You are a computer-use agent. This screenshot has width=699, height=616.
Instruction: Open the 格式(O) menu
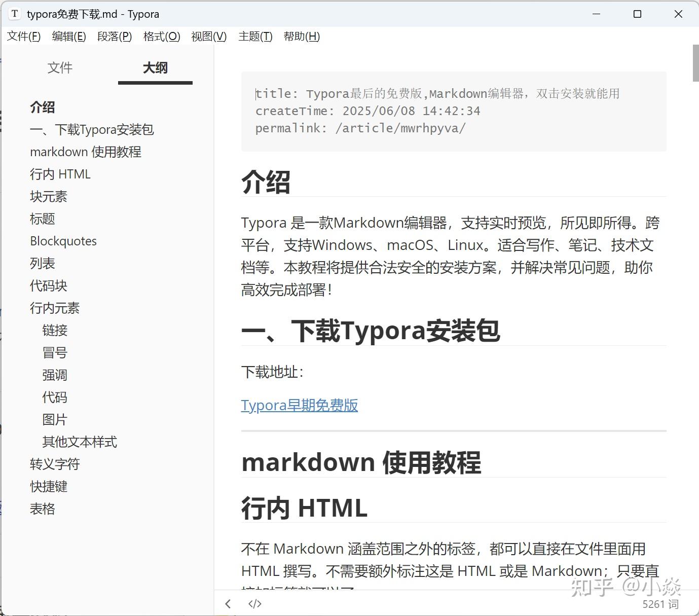pos(161,36)
